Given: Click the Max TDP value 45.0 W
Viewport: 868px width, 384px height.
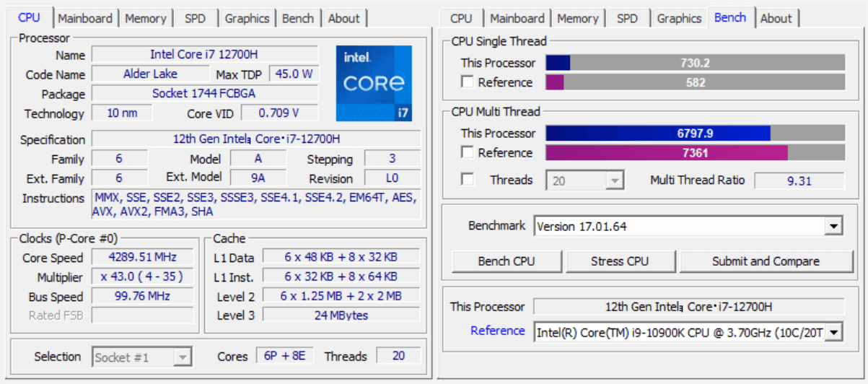Looking at the screenshot, I should (294, 74).
